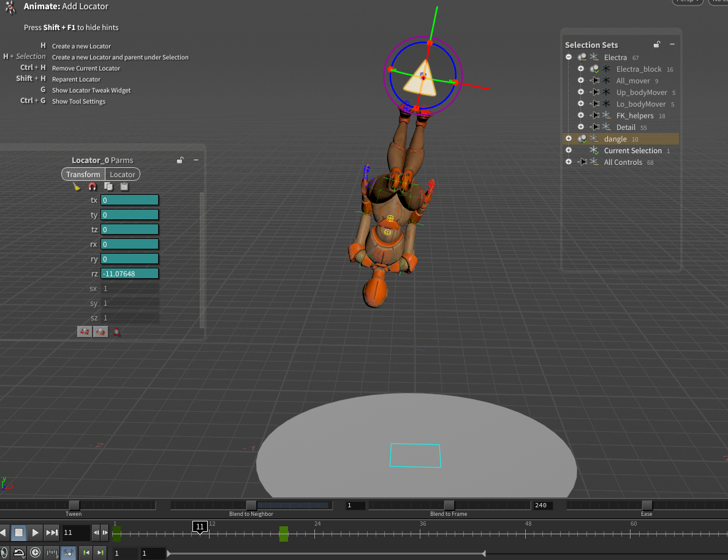Unlock the Locator_0 Parms panel padlock

coord(180,160)
